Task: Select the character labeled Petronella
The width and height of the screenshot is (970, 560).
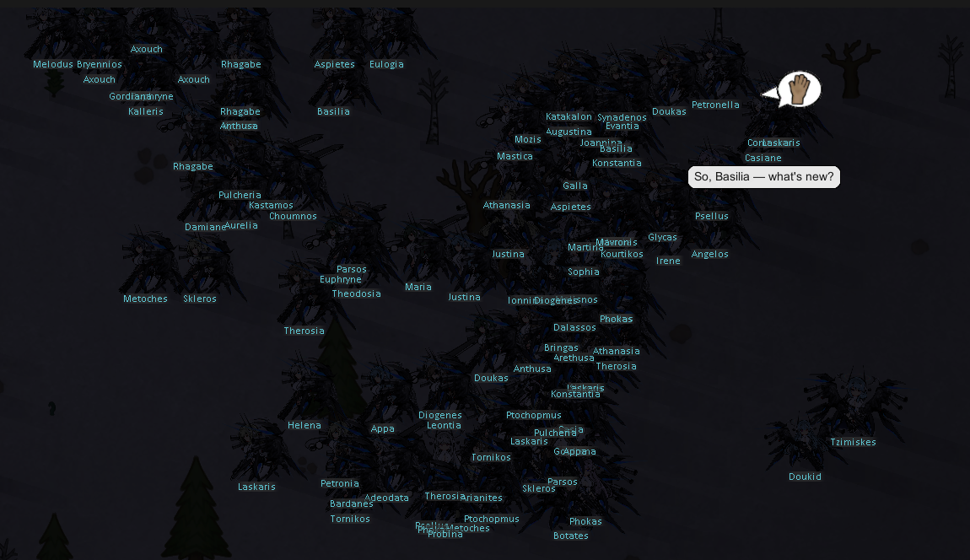Action: pos(716,105)
